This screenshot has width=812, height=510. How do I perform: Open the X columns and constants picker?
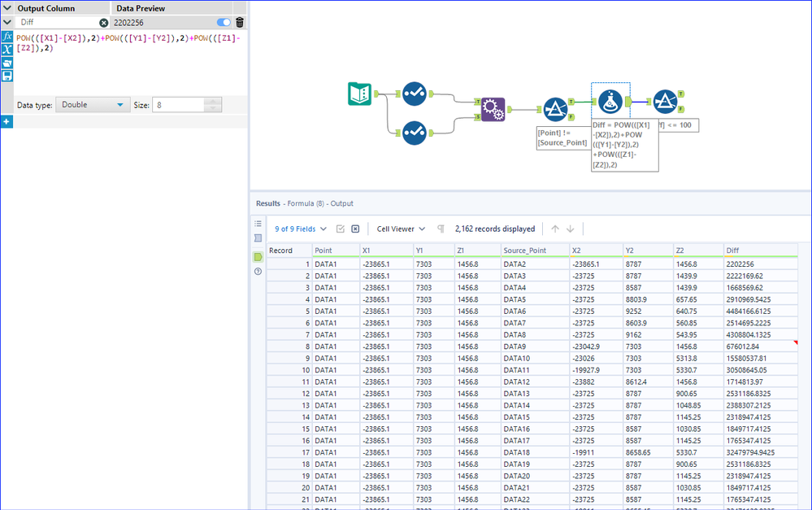point(7,50)
